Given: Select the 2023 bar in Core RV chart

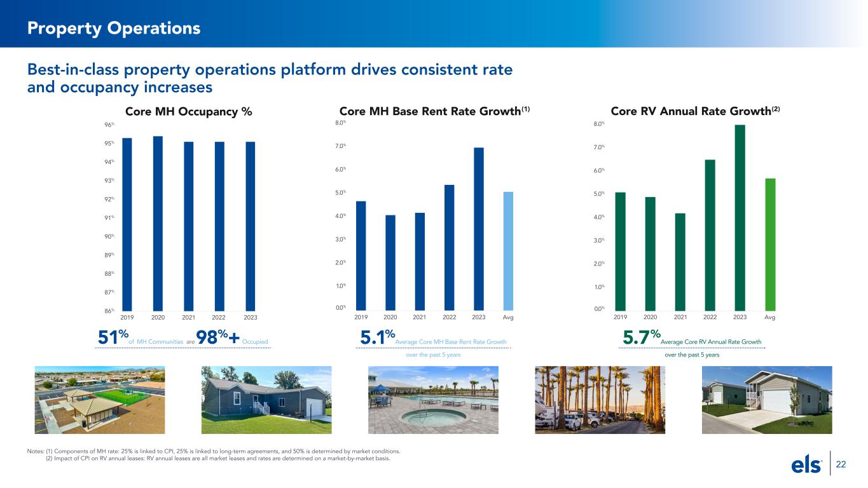Looking at the screenshot, I should point(740,217).
